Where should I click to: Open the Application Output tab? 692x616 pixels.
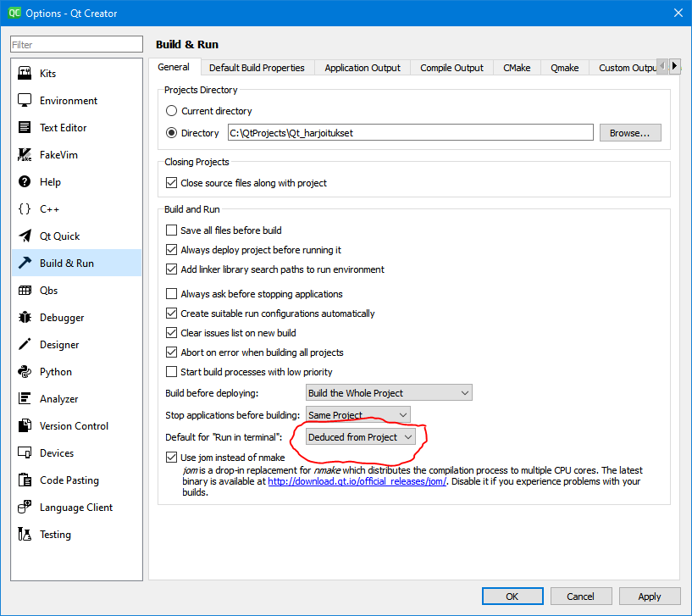(363, 68)
